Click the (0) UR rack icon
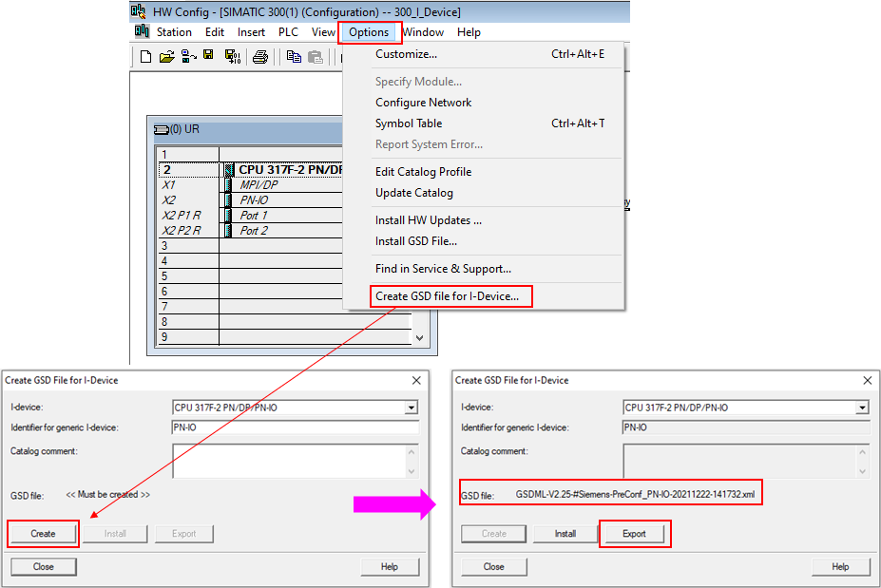881x588 pixels. pyautogui.click(x=162, y=130)
